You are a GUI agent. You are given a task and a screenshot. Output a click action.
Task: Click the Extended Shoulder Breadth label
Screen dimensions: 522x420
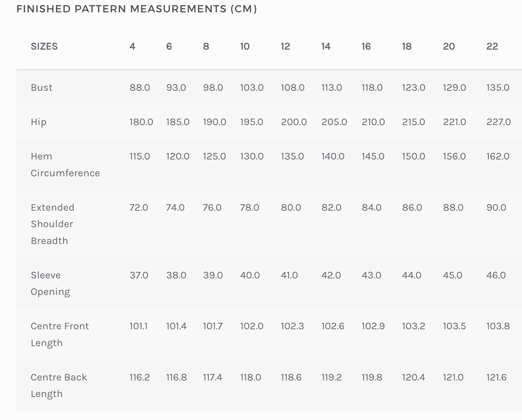[x=53, y=224]
